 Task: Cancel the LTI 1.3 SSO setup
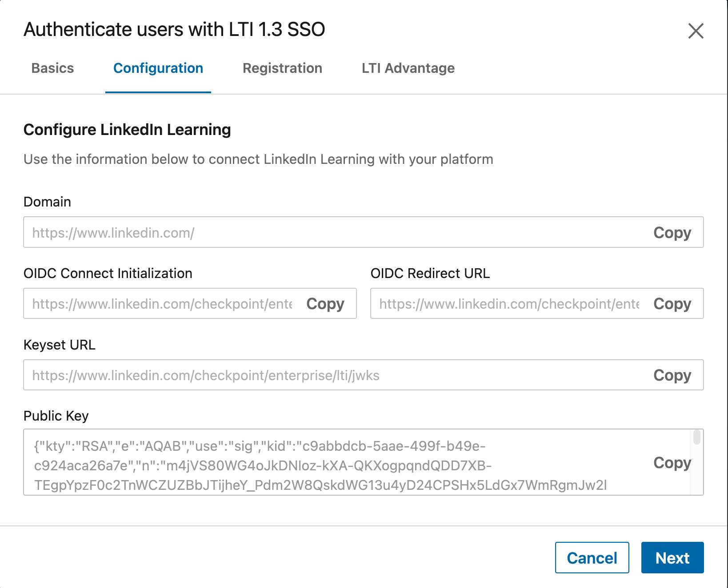(592, 557)
